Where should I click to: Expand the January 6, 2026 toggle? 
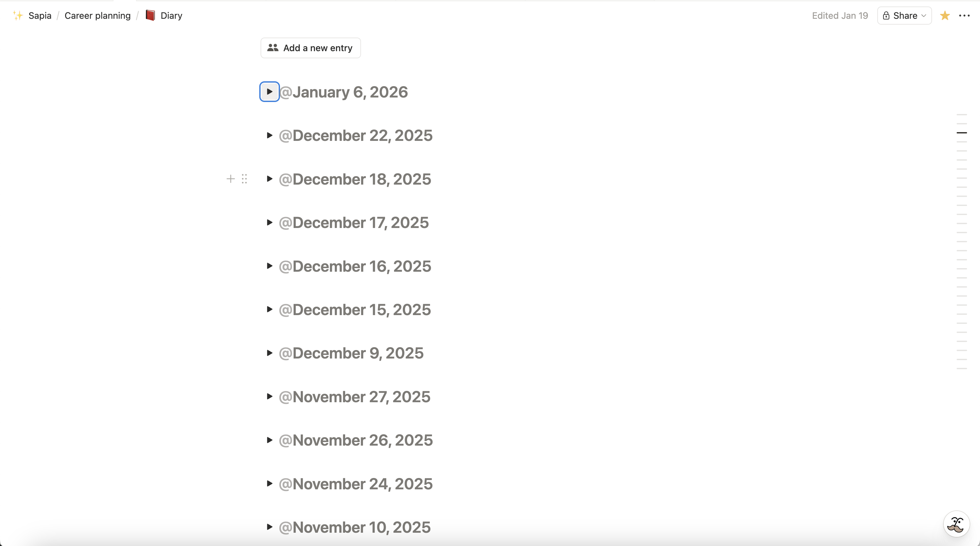pos(269,92)
